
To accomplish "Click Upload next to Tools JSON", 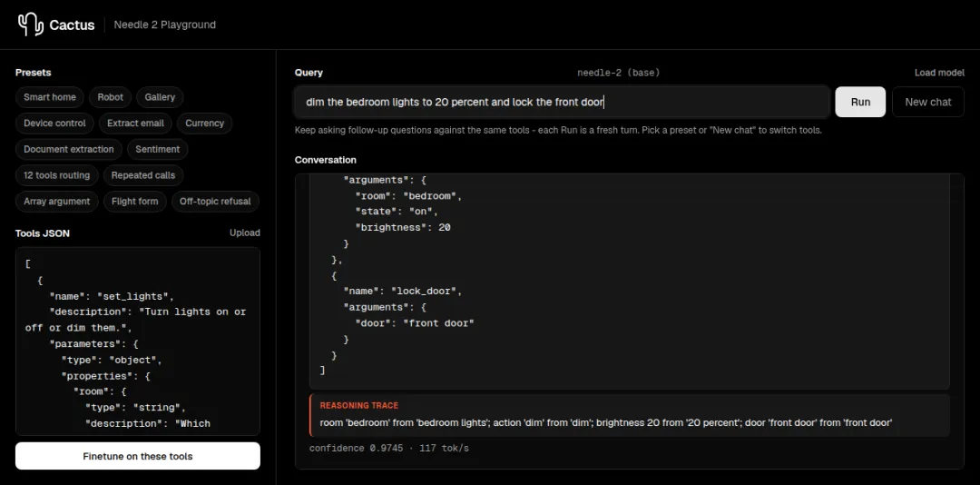I will [x=244, y=233].
